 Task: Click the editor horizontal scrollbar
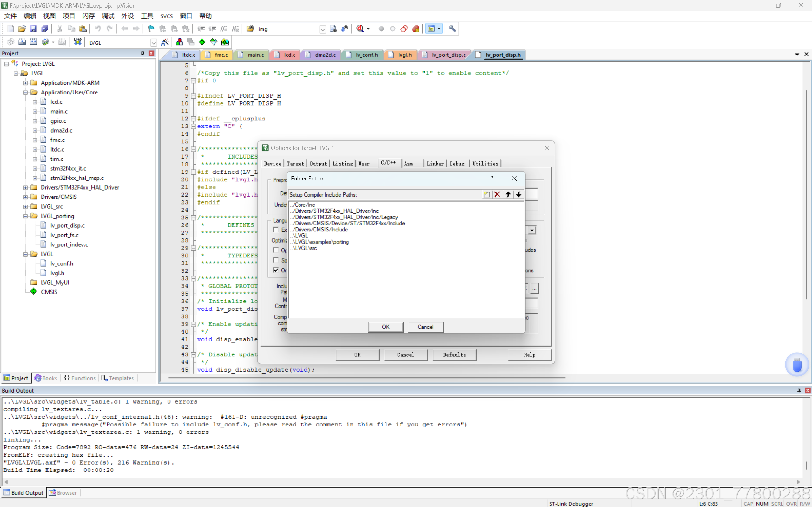click(366, 378)
